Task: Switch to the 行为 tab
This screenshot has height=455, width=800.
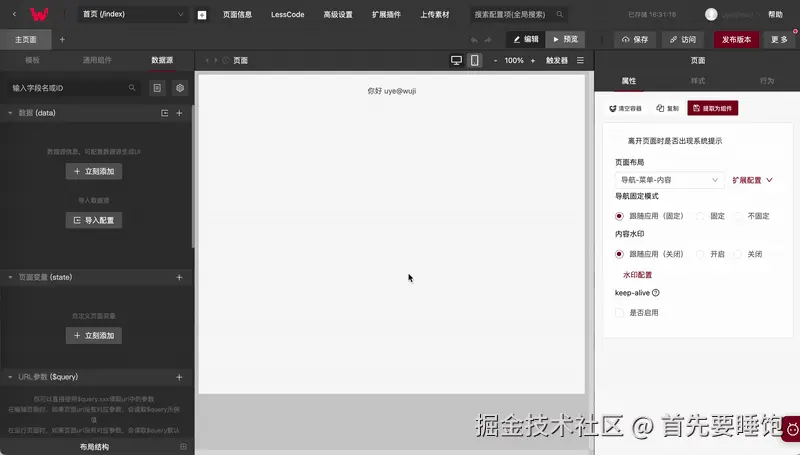Action: click(767, 81)
